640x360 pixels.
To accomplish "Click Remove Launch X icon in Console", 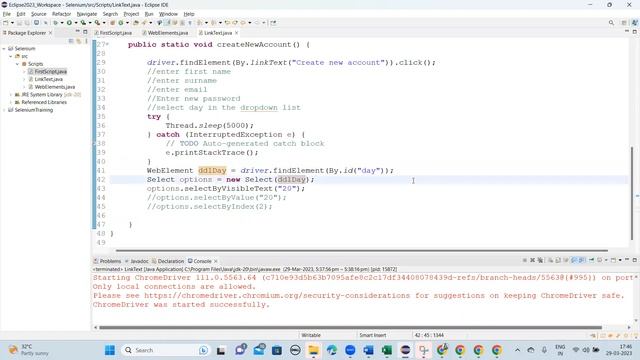I will (532, 260).
